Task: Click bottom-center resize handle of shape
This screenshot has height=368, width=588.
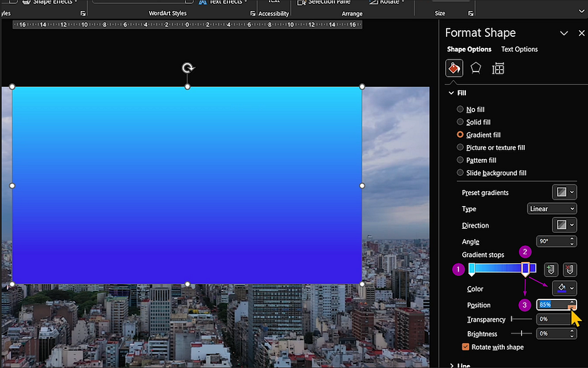Action: click(x=187, y=284)
